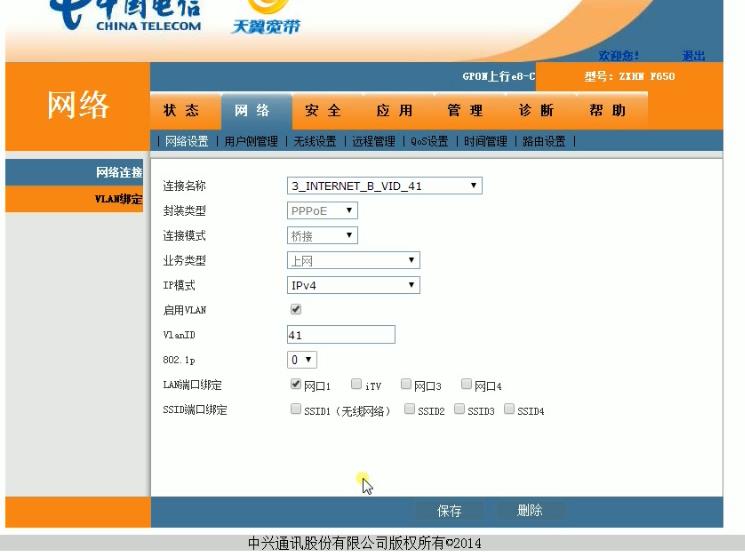This screenshot has height=552, width=745.
Task: Open the 连接名称 connection dropdown
Action: click(384, 186)
